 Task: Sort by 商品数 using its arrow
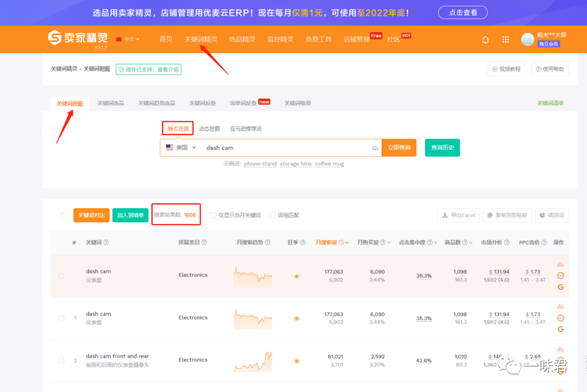471,242
